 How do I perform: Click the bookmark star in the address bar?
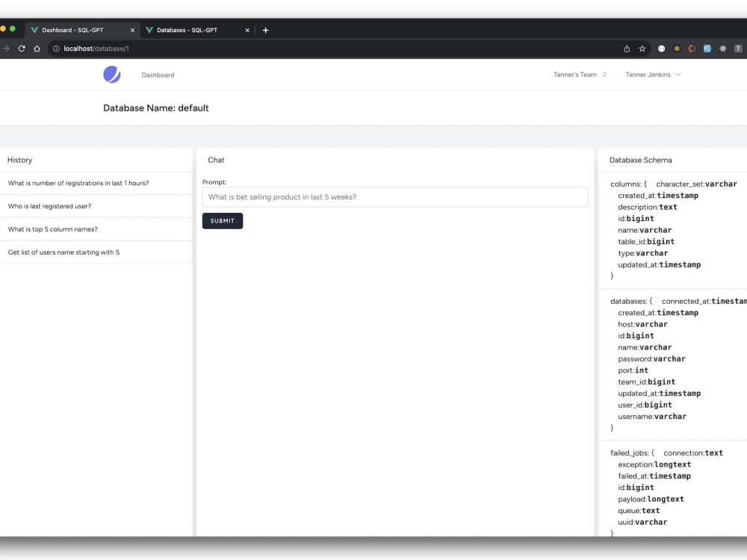coord(642,48)
